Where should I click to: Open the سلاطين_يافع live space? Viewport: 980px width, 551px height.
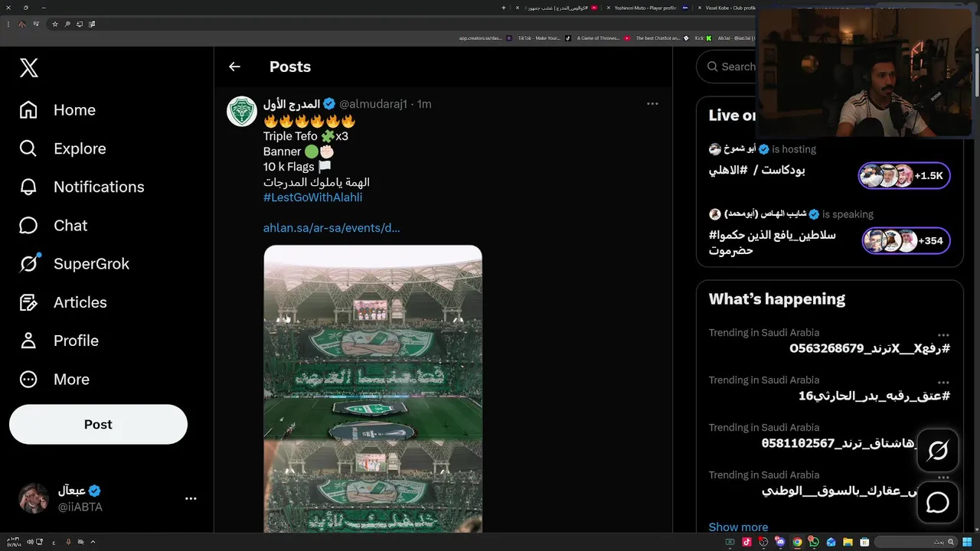[x=772, y=243]
